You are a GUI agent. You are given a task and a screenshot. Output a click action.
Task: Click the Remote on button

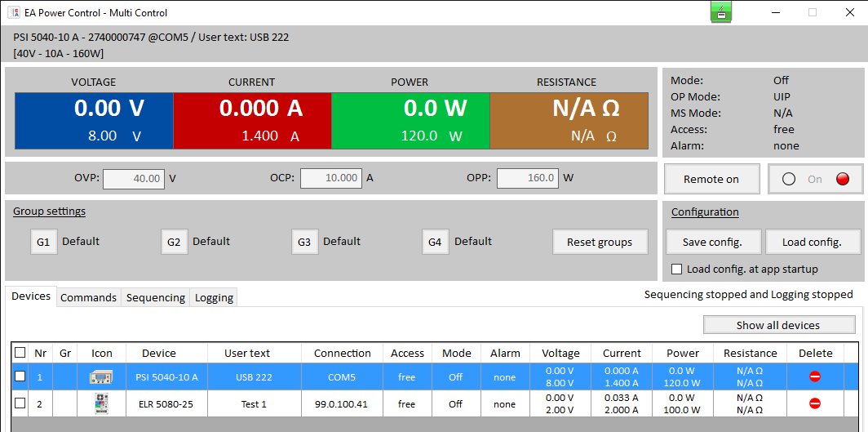[x=711, y=179]
